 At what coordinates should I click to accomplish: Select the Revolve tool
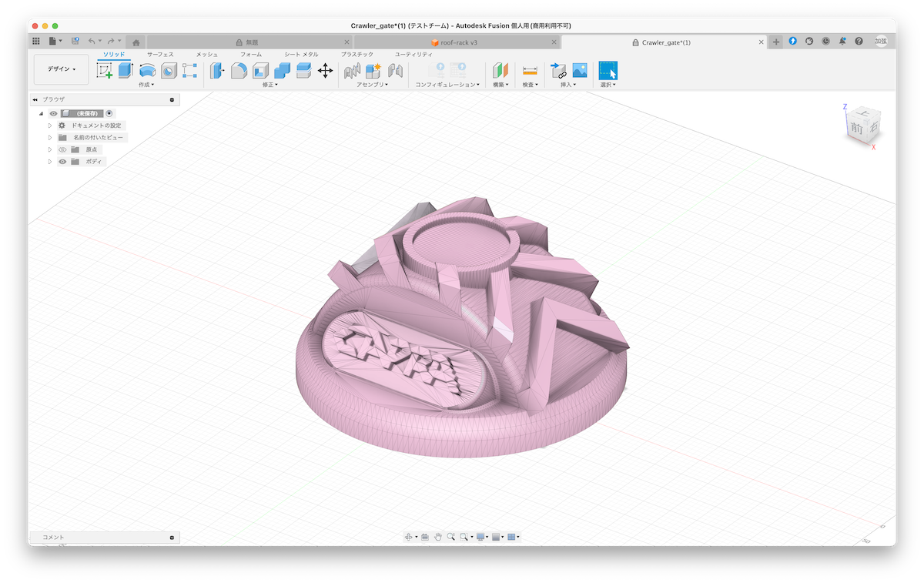tap(147, 71)
